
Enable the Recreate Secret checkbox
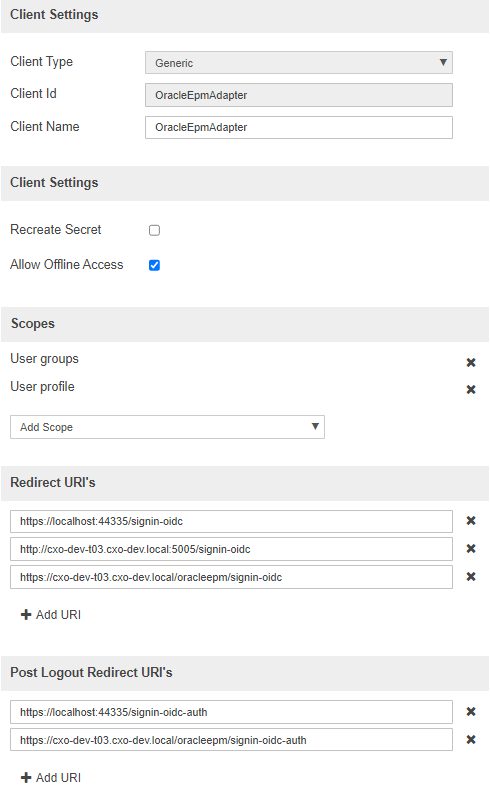click(x=154, y=230)
